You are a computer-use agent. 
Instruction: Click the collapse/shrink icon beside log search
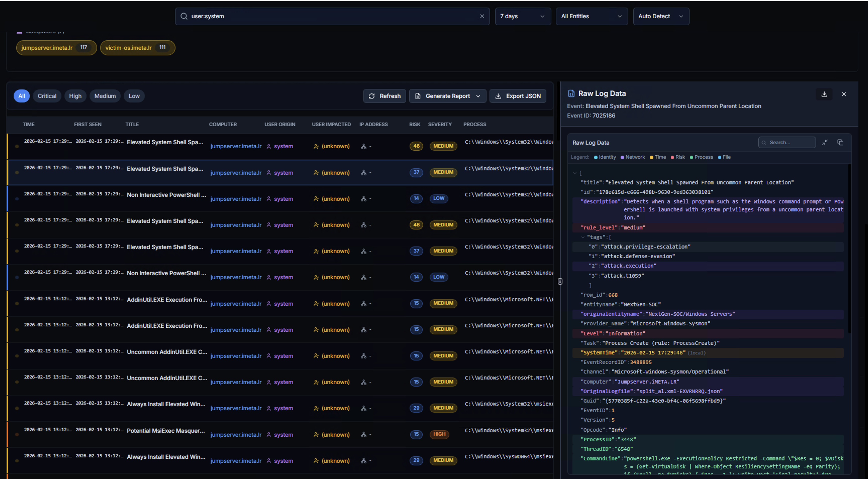(825, 142)
